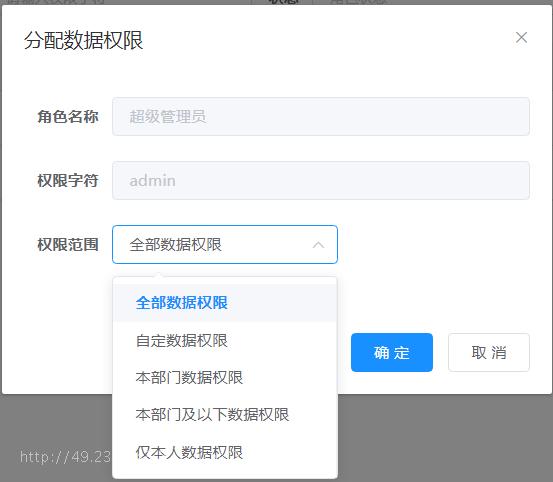Choose 自定数据权限 option
The width and height of the screenshot is (553, 482).
(225, 340)
